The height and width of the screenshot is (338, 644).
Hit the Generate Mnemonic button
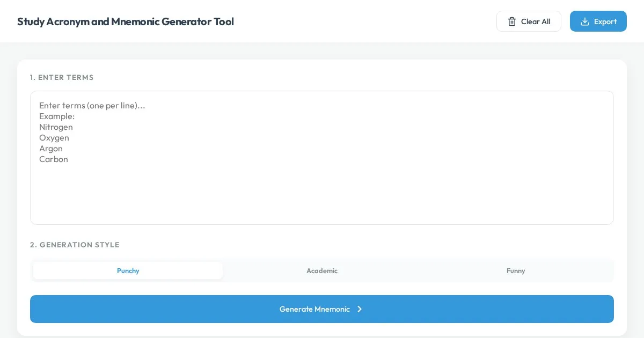point(314,309)
